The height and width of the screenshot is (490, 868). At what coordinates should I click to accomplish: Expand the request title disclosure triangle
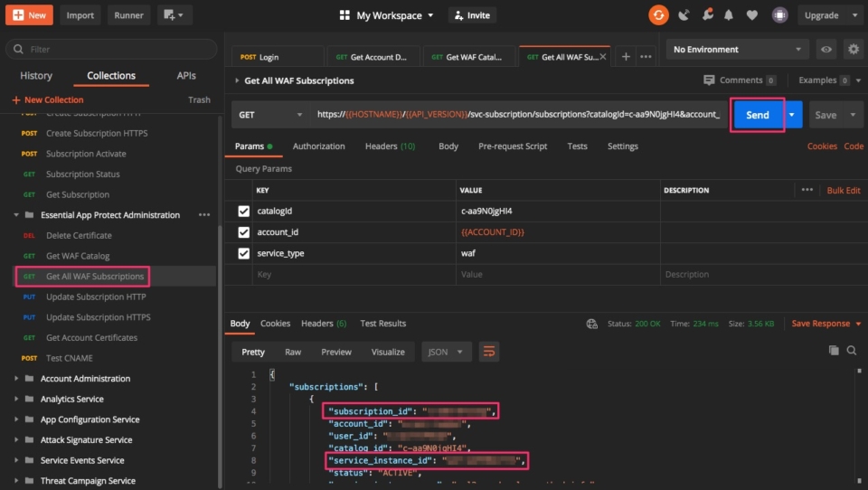click(237, 80)
